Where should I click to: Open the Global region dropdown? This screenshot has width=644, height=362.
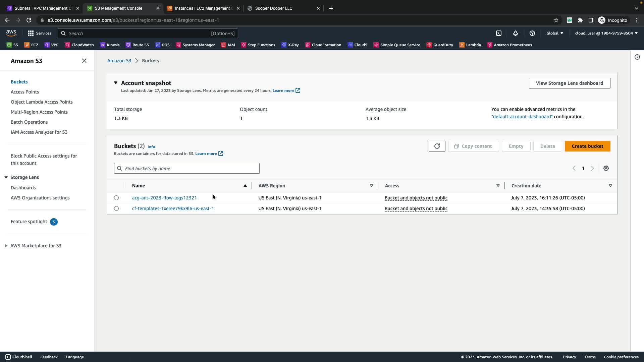click(554, 33)
